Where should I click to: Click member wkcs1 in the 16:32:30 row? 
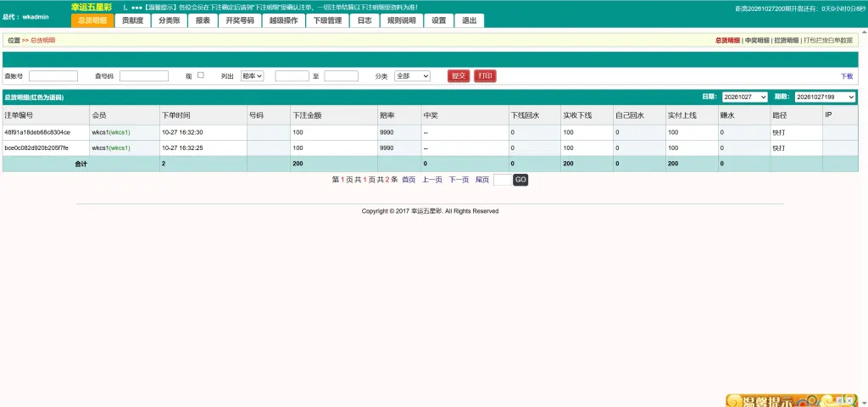point(111,132)
